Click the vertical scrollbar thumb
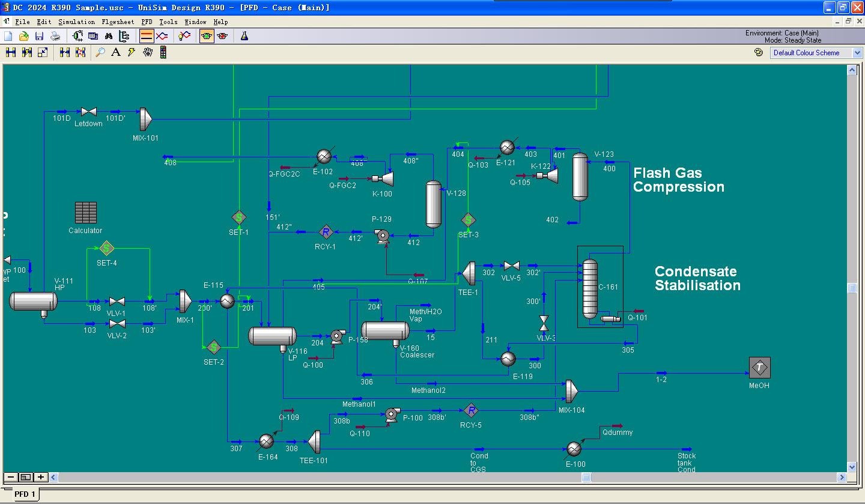The image size is (865, 504). pos(852,288)
